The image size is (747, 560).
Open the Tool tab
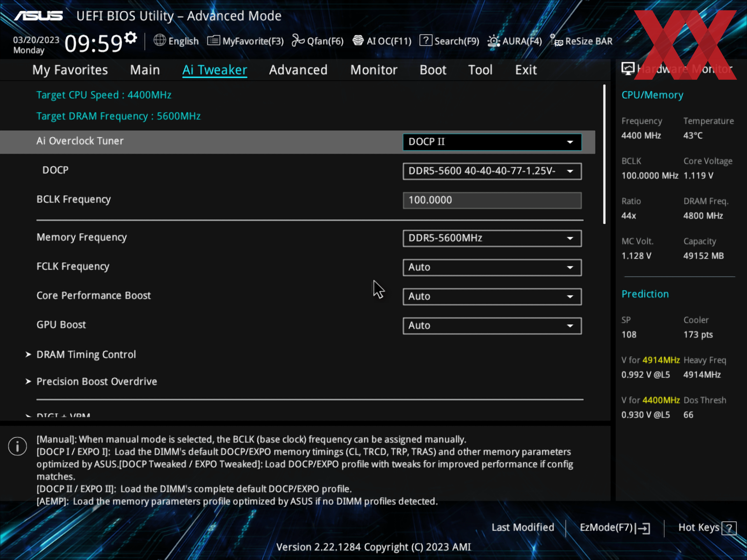(480, 70)
